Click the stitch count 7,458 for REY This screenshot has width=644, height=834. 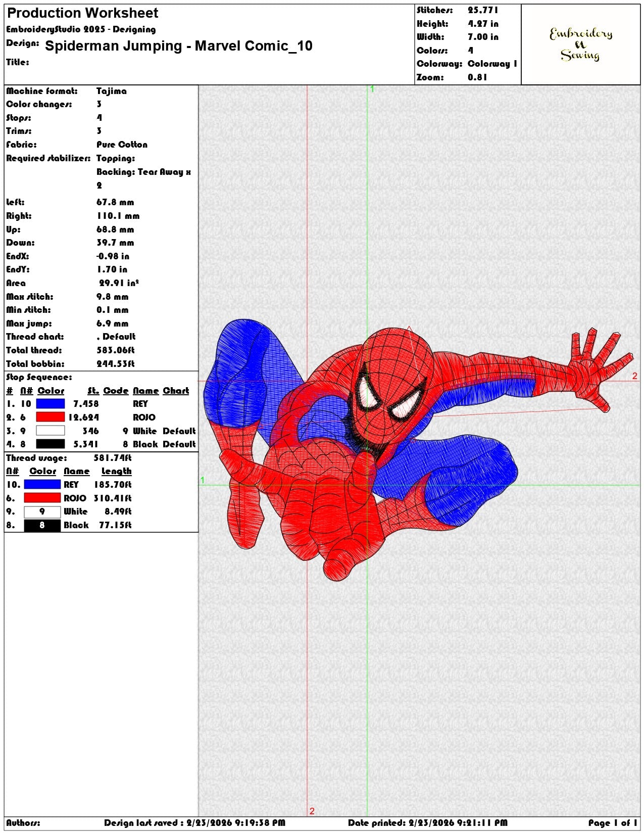coord(86,404)
